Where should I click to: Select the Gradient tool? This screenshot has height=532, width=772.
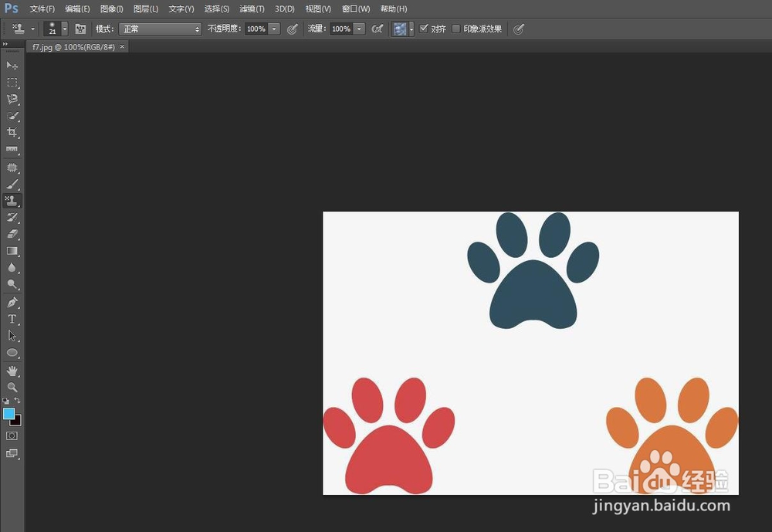point(12,251)
